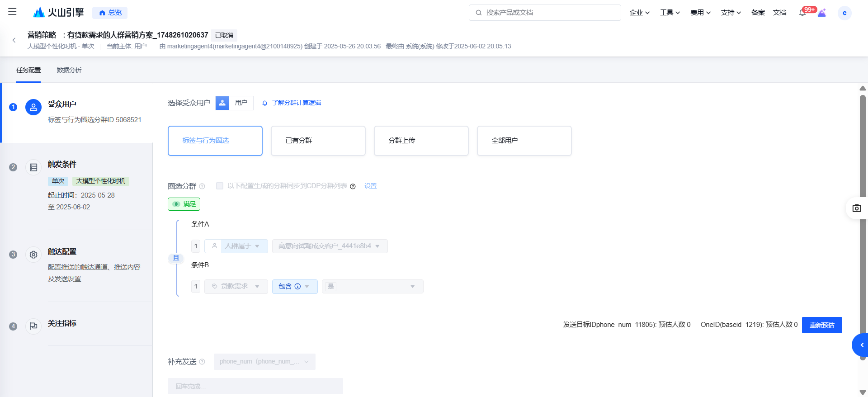Toggle the 且 logic operator
The image size is (868, 397).
(176, 258)
